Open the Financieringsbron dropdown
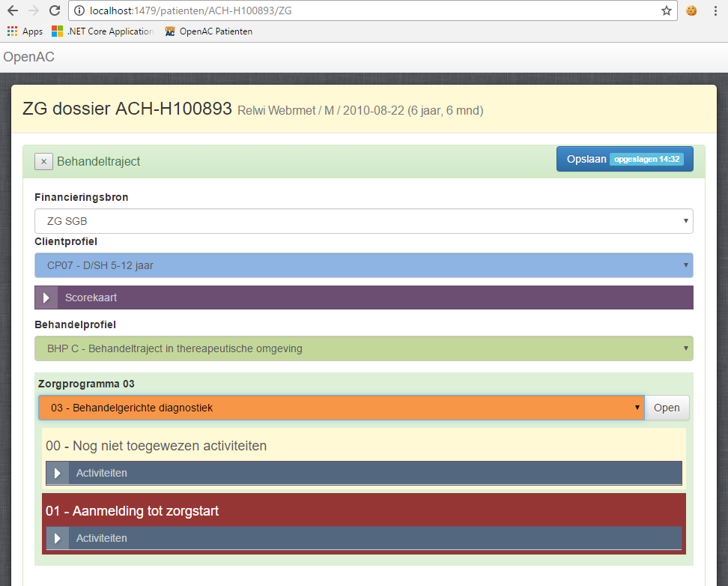 (363, 221)
